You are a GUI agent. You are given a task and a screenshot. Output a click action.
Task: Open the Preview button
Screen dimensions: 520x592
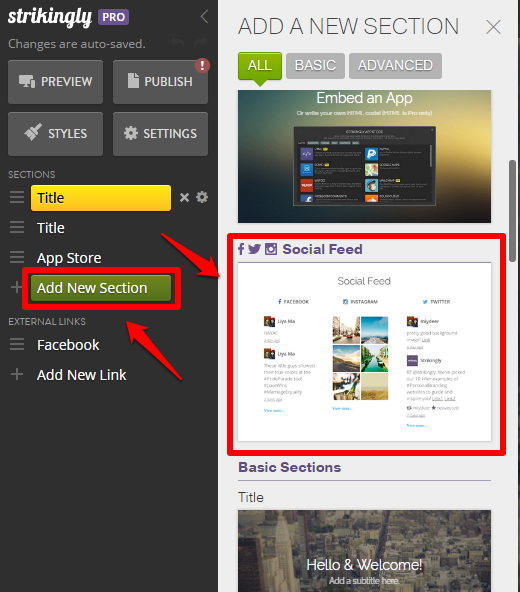[x=56, y=82]
